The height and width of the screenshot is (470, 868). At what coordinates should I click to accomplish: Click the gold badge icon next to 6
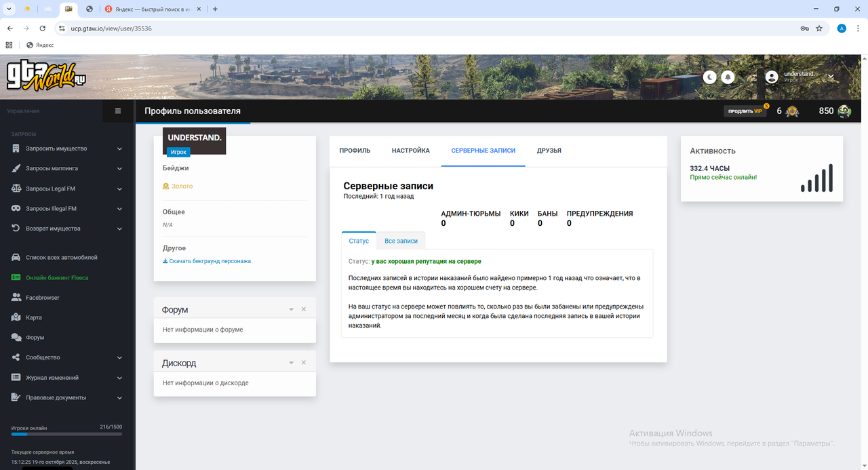[793, 111]
